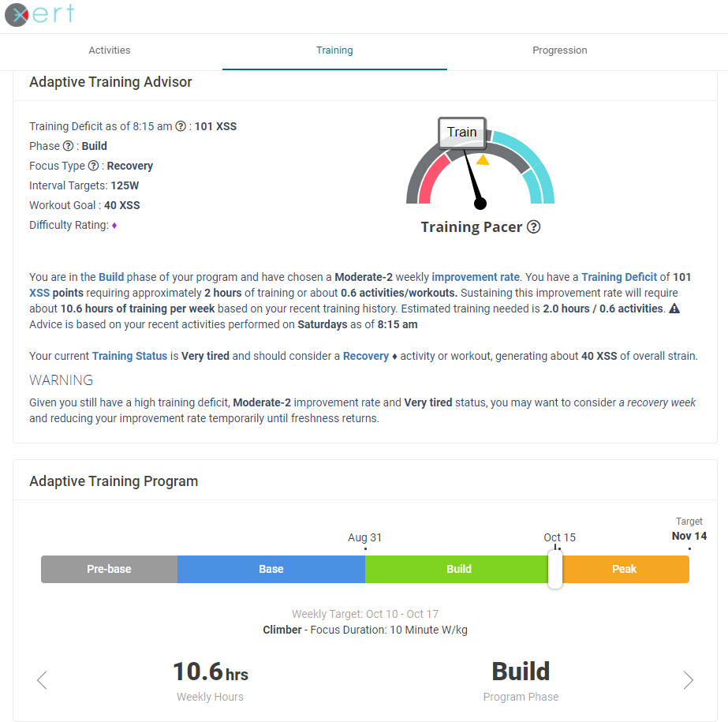
Task: Open the Focus Type help icon
Action: [x=92, y=166]
